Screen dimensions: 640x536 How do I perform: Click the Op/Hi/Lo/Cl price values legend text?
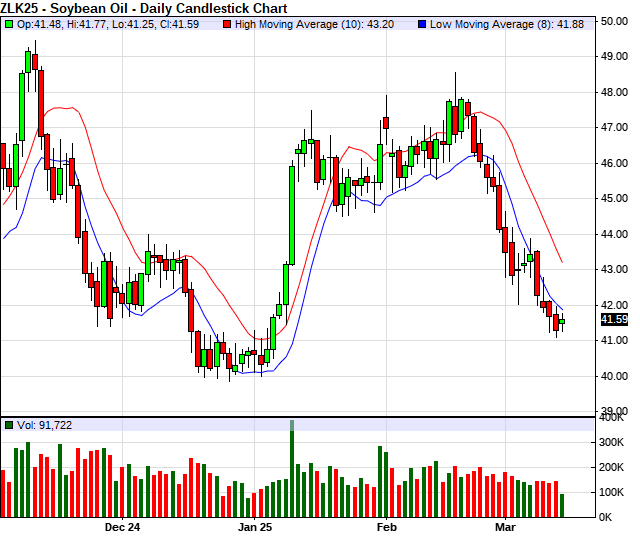click(112, 24)
